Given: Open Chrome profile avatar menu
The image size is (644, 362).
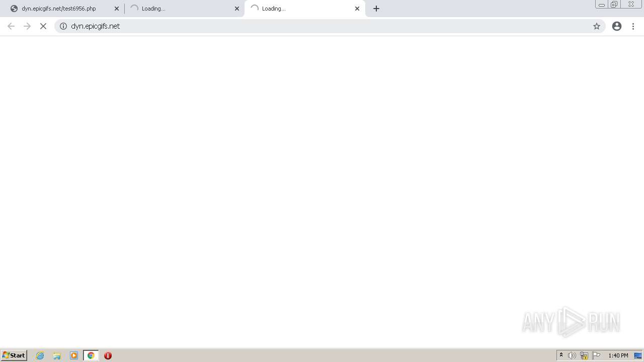Looking at the screenshot, I should click(617, 26).
